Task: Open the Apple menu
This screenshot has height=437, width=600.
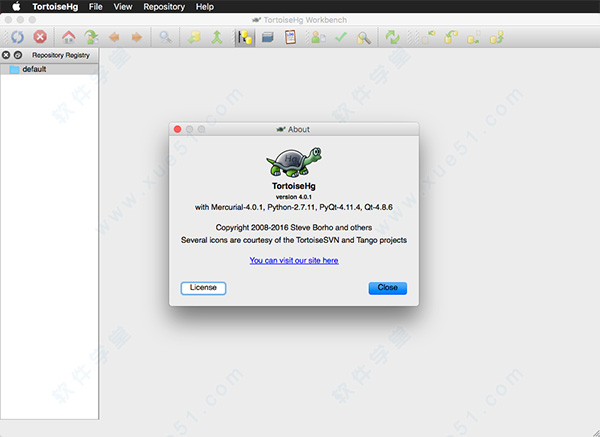Action: tap(16, 7)
